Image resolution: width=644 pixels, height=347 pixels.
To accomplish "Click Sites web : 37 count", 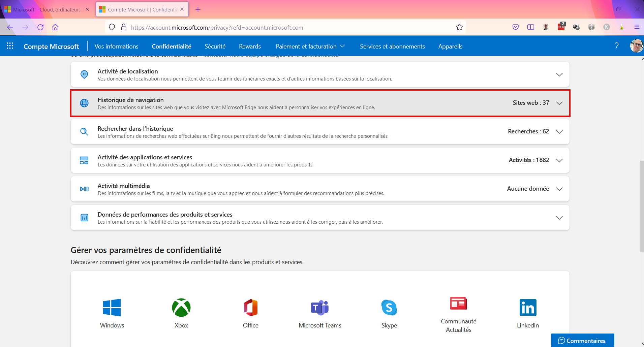I will 531,103.
